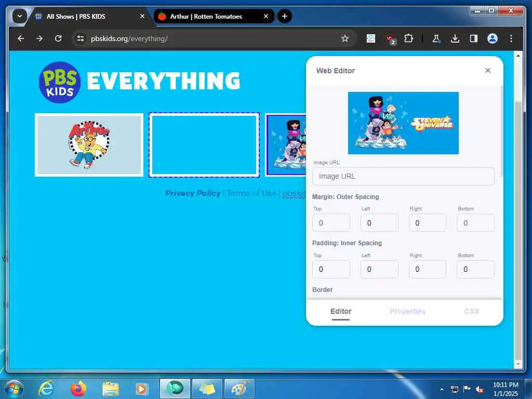Click the address bar URL
532x399 pixels.
[x=129, y=38]
